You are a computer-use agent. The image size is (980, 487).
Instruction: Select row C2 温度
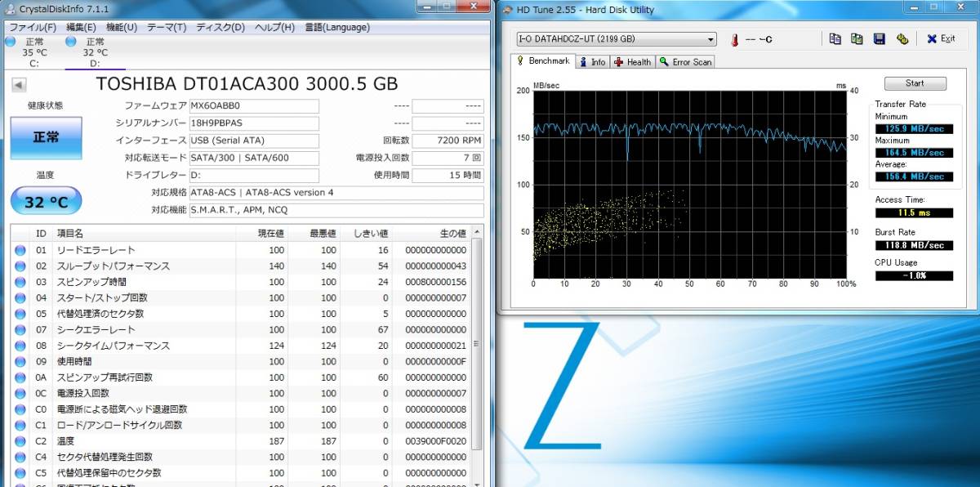pos(242,441)
